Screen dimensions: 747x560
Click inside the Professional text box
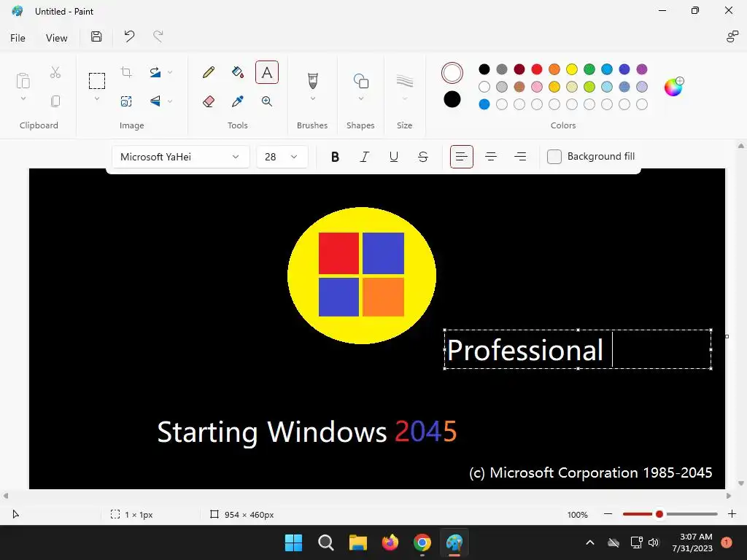(578, 349)
